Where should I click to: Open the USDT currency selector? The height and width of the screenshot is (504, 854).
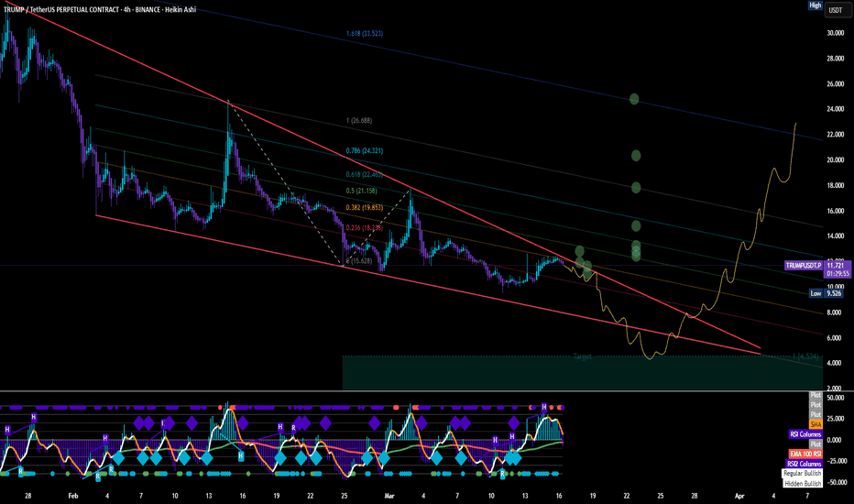pyautogui.click(x=835, y=10)
